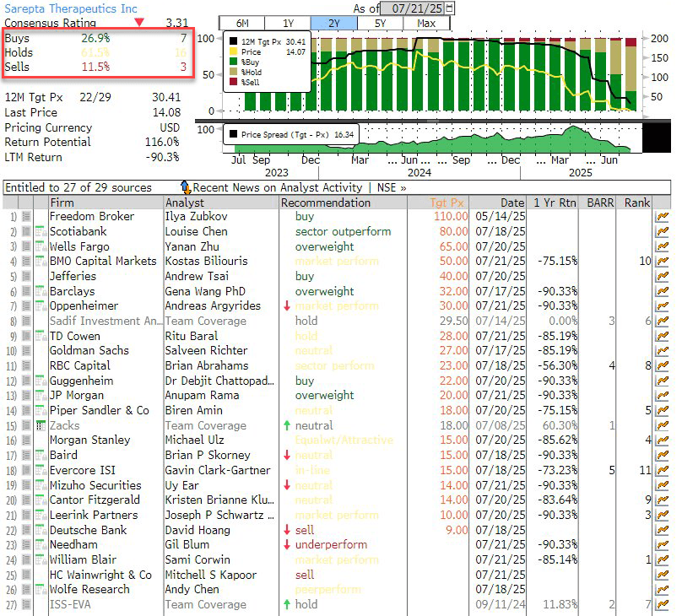This screenshot has width=682, height=616.
Task: Open chart icon for Freedom Broker row
Action: pos(662,217)
